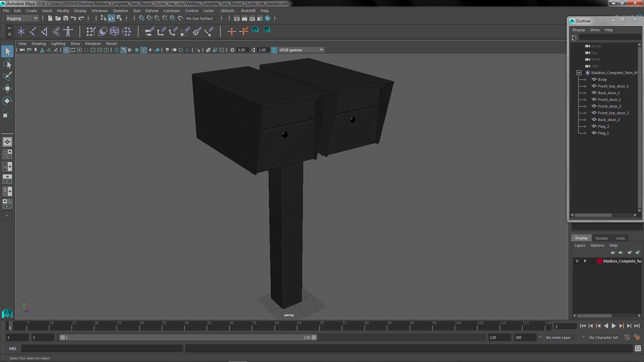Click the red color swatch of the Mailbox layer
The image size is (644, 362).
599,261
